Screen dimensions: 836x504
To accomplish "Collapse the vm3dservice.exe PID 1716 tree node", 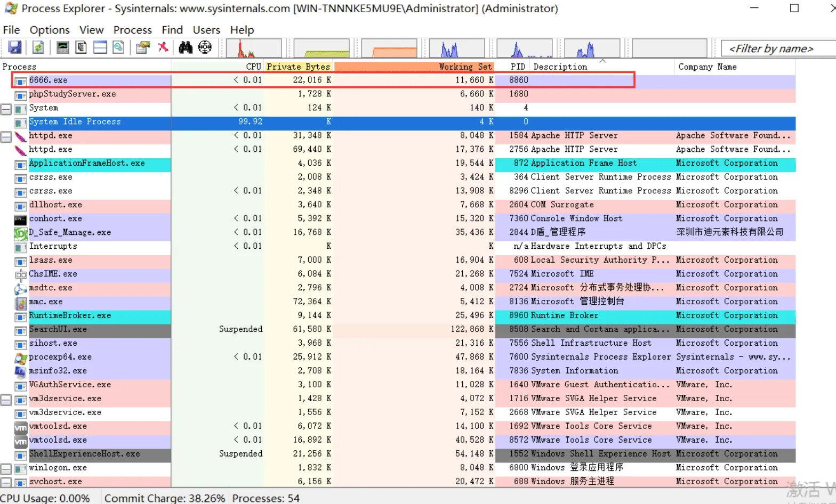I will point(6,400).
